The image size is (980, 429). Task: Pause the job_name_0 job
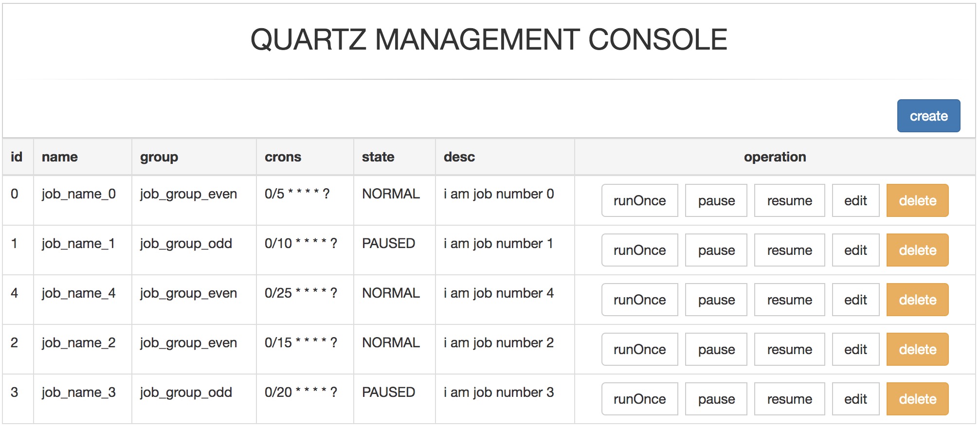(x=716, y=200)
